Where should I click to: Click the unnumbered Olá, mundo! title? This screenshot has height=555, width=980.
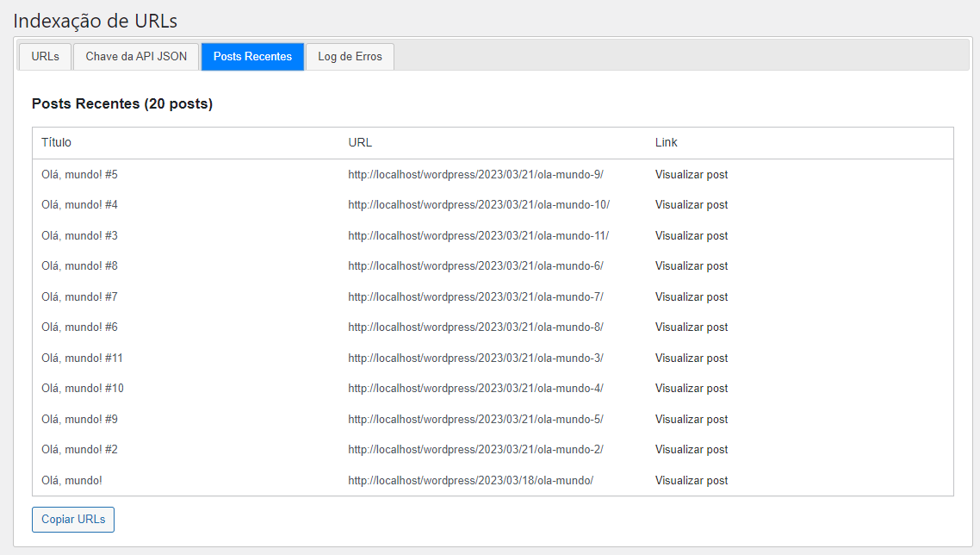(71, 481)
